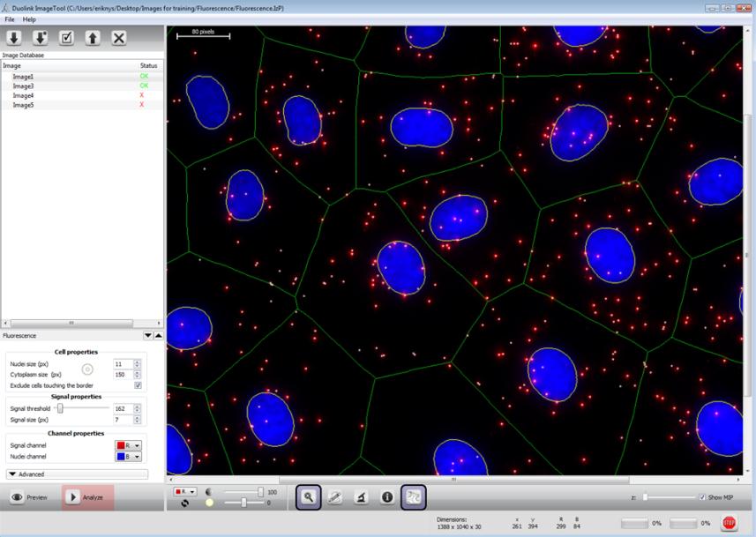Click the up-arrow export icon
The height and width of the screenshot is (537, 756).
(93, 38)
